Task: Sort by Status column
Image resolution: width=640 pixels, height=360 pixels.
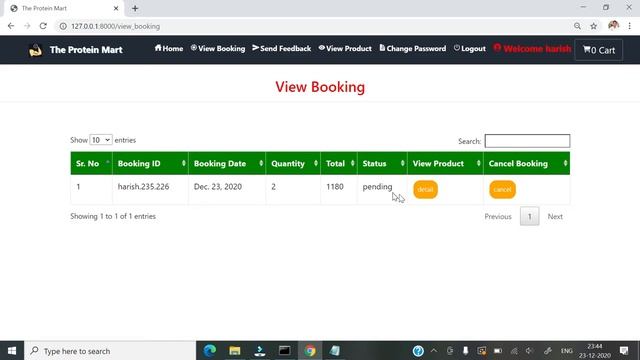Action: pyautogui.click(x=382, y=163)
